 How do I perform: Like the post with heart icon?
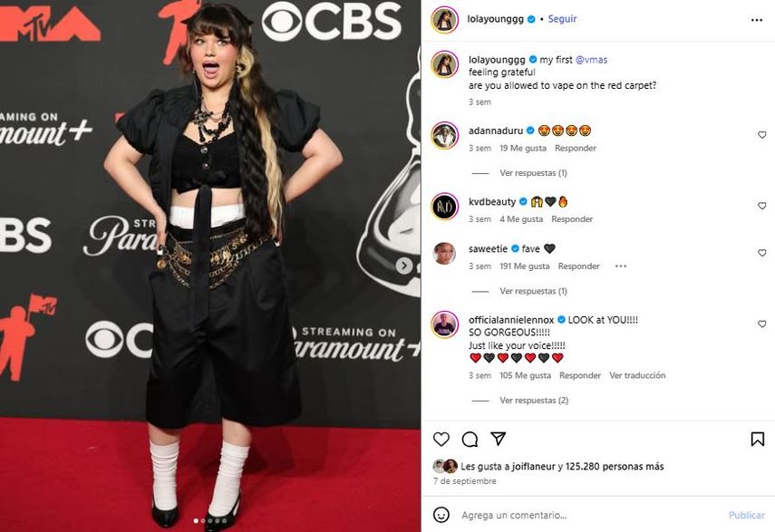[x=441, y=440]
